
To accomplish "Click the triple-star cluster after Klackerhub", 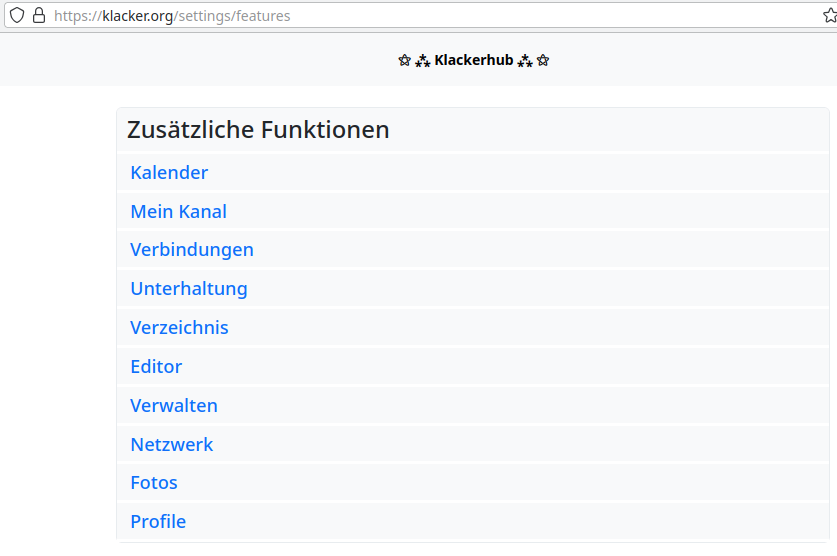I will tap(525, 61).
